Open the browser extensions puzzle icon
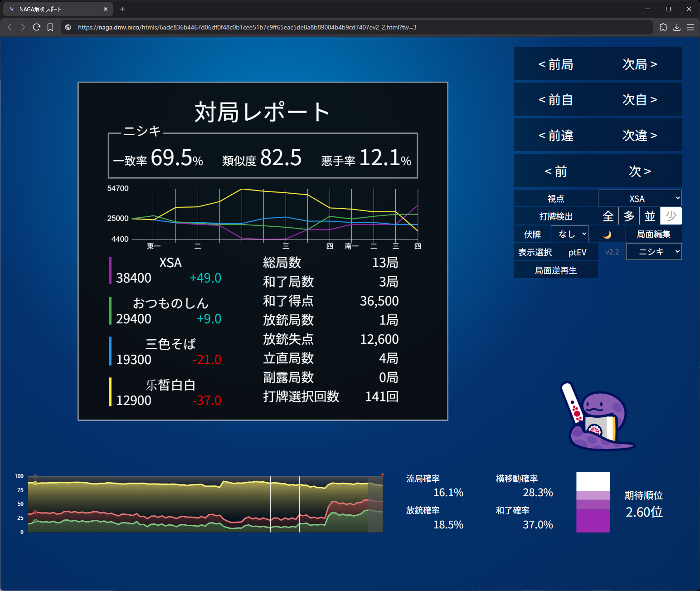700x591 pixels. coord(663,27)
